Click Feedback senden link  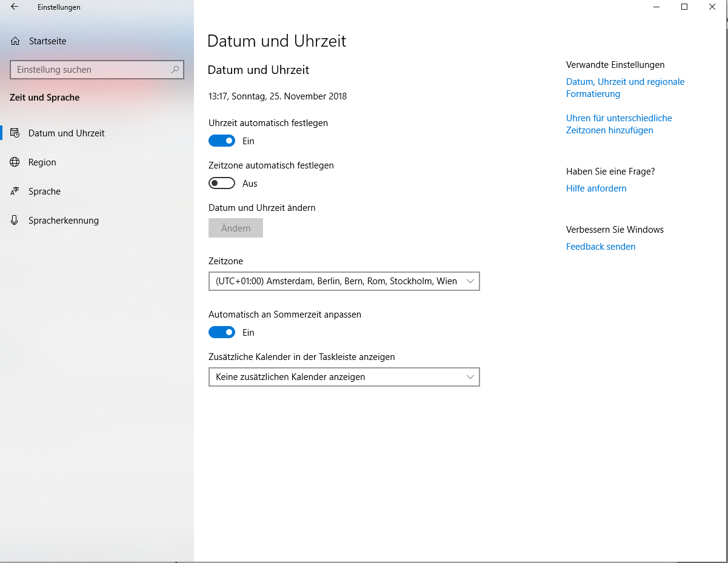tap(601, 247)
